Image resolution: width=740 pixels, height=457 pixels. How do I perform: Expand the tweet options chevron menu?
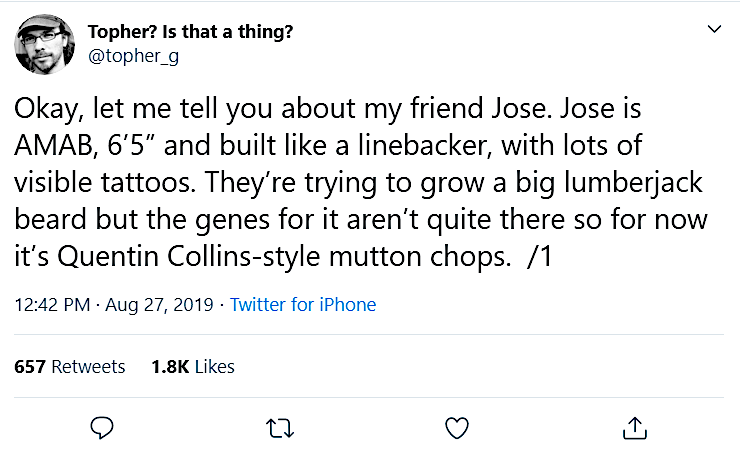(713, 31)
